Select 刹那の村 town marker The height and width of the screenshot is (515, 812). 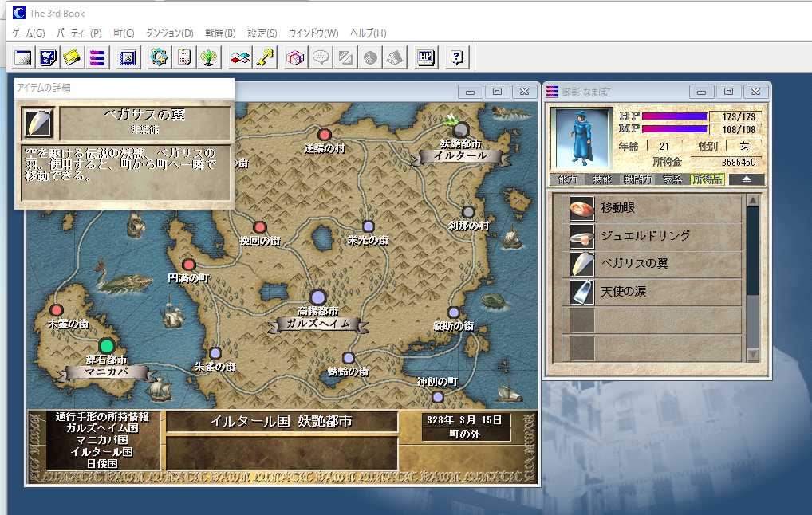[x=468, y=212]
